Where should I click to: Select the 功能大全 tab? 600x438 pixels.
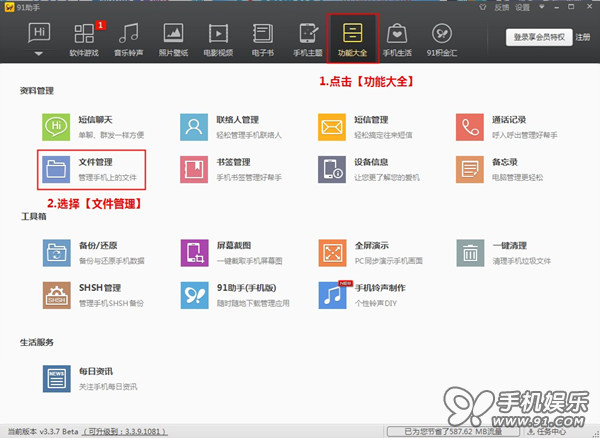[353, 40]
